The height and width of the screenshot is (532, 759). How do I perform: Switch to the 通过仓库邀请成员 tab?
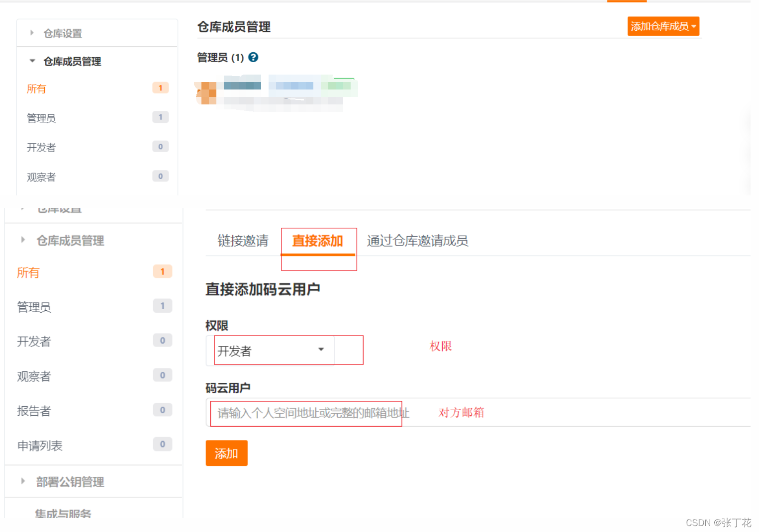pyautogui.click(x=417, y=241)
